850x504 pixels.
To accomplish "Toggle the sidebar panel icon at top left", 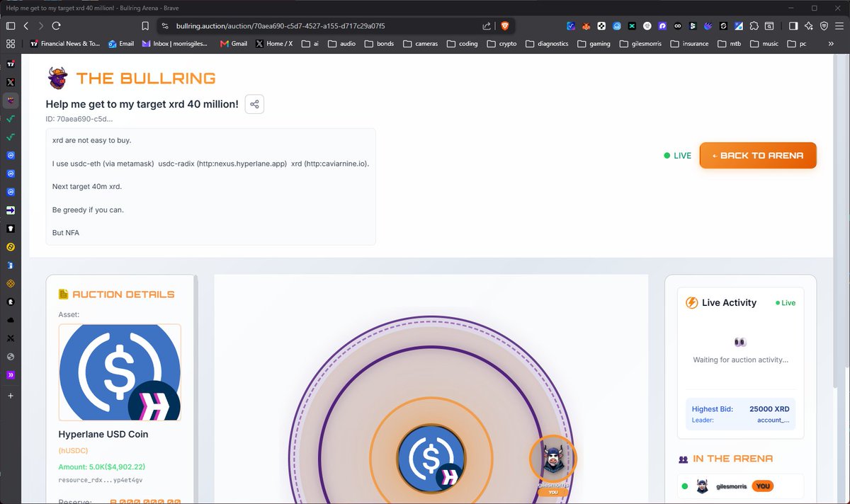I will click(x=10, y=25).
